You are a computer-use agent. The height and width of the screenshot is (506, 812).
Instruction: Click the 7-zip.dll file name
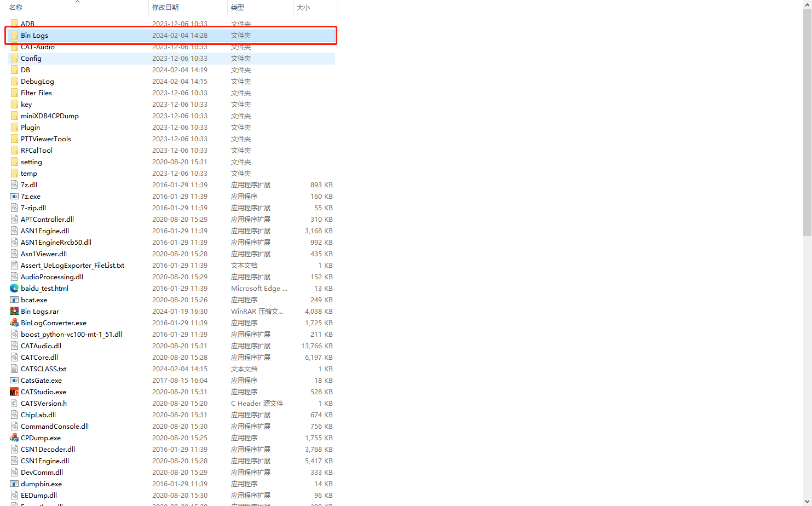33,208
